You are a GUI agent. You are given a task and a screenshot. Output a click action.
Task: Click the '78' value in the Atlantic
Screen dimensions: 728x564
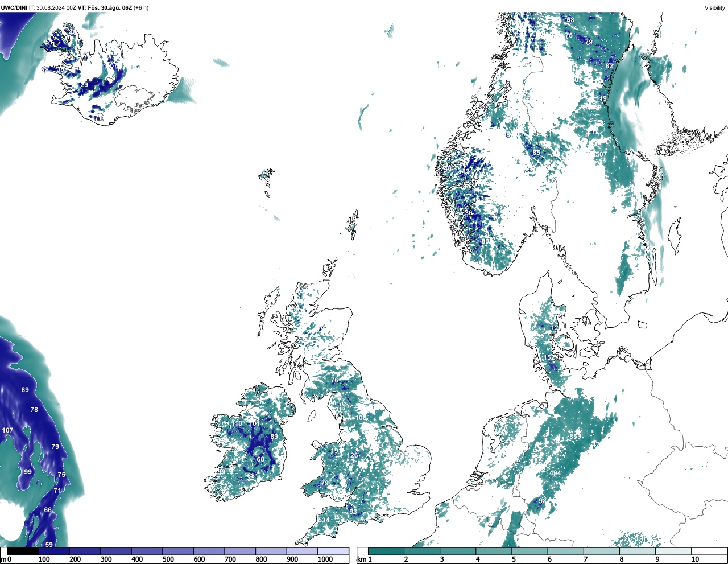[x=34, y=410]
